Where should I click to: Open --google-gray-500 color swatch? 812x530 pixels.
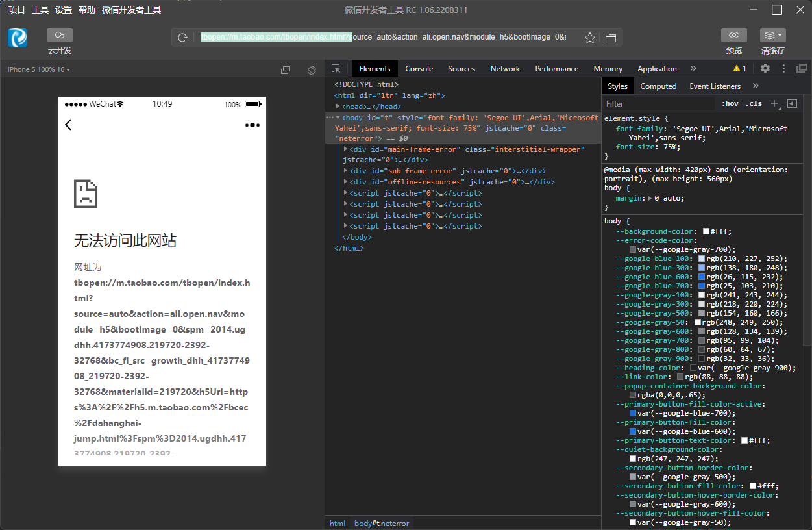click(x=702, y=313)
